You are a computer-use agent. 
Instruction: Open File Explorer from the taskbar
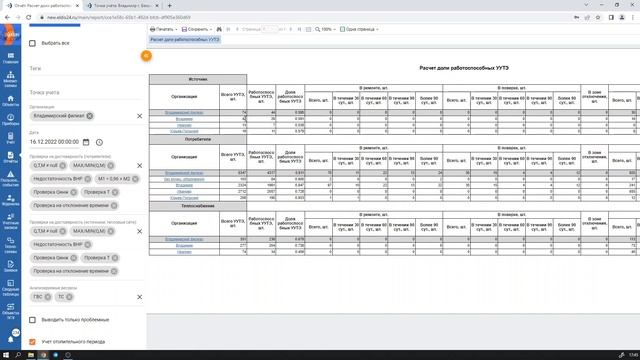(31, 355)
